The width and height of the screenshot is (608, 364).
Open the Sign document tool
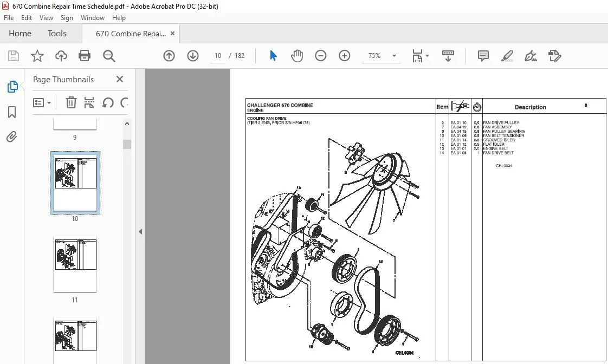coord(531,56)
